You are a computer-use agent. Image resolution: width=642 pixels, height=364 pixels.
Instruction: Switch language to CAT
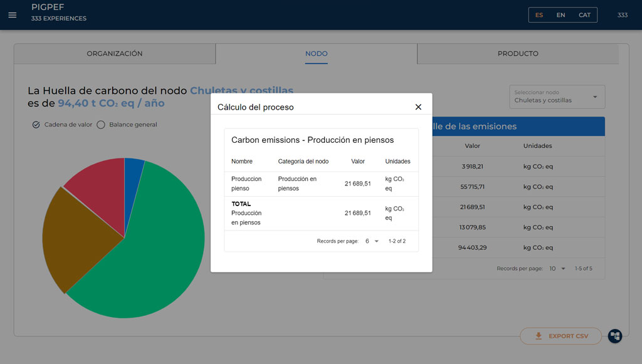coord(584,15)
